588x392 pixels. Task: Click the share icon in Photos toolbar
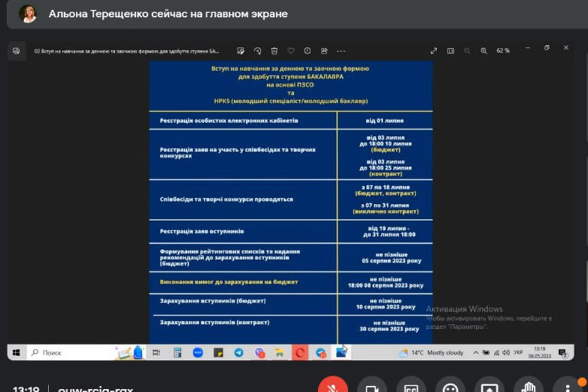(x=324, y=51)
